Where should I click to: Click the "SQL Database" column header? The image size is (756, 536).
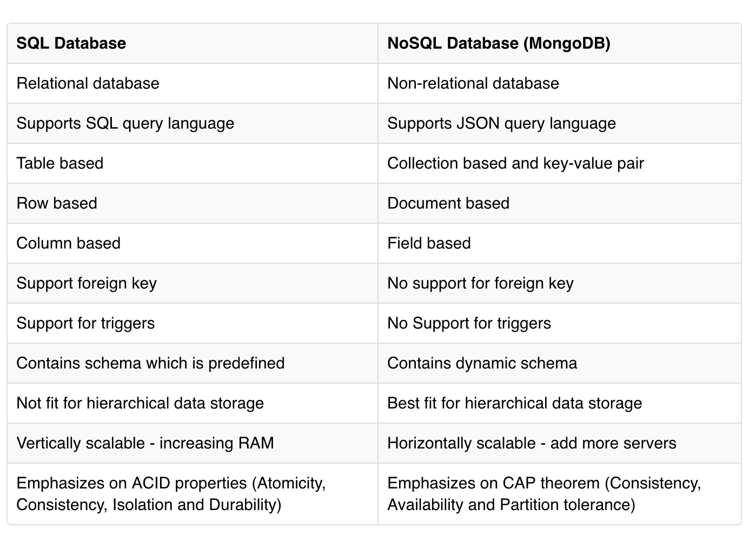(x=71, y=43)
